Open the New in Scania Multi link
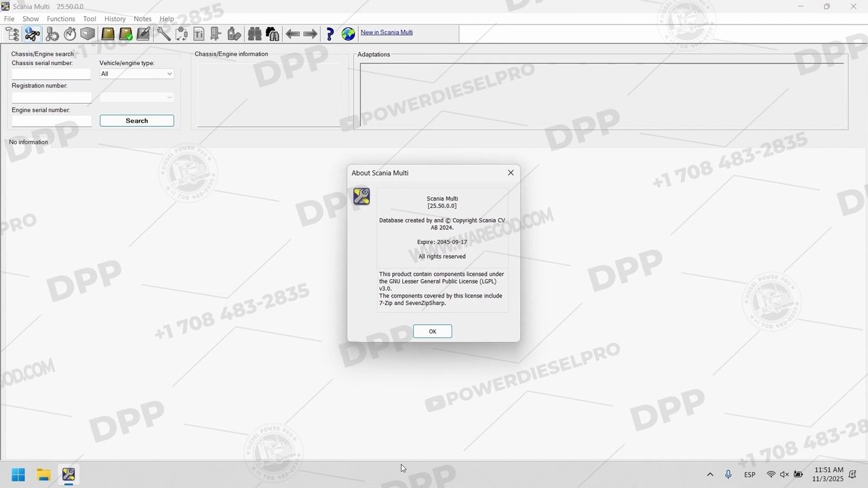The image size is (868, 488). click(387, 33)
